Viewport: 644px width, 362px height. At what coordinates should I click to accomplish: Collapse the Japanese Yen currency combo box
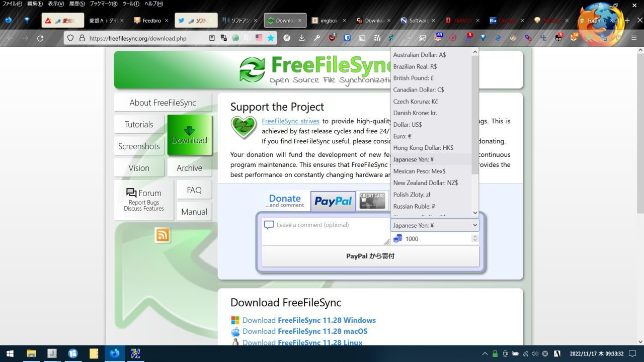(x=435, y=225)
